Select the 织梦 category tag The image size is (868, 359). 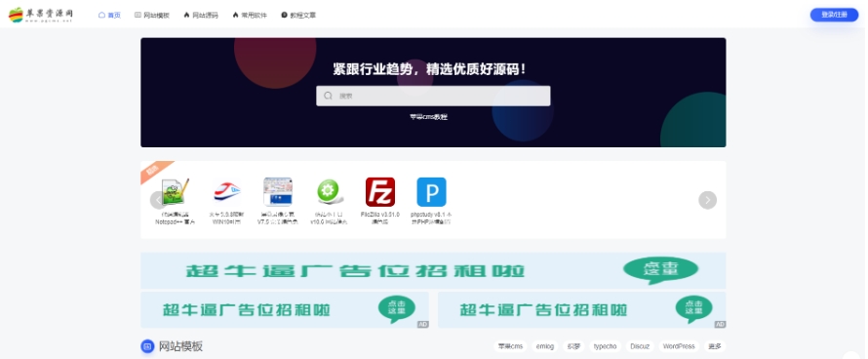[x=573, y=346]
